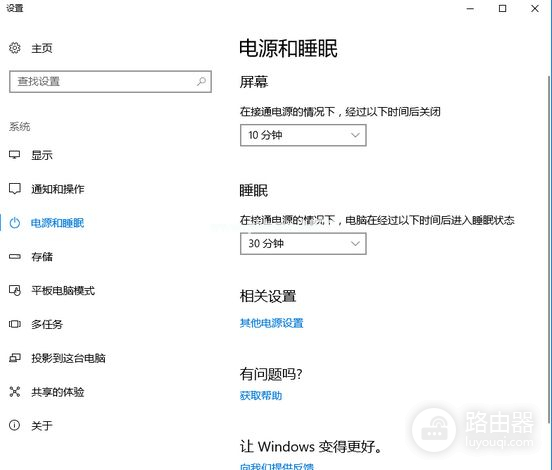This screenshot has height=470, width=552.
Task: Click the Multitasking icon
Action: (15, 324)
